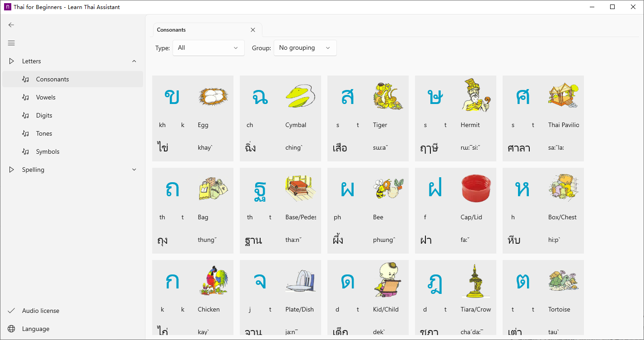This screenshot has width=644, height=340.
Task: Click the Thai word ศาลา on Pavilion card
Action: pyautogui.click(x=519, y=148)
